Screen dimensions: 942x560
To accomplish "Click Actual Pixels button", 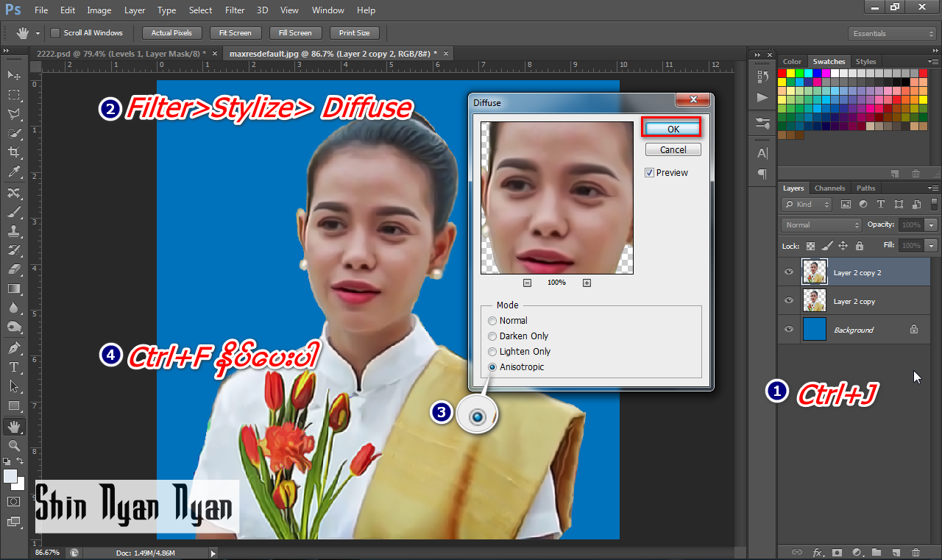I will click(171, 33).
